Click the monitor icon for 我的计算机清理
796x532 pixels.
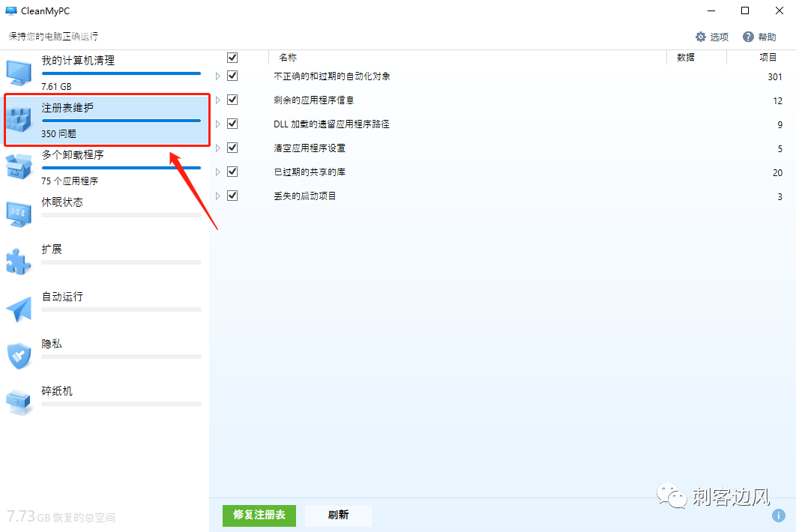19,73
